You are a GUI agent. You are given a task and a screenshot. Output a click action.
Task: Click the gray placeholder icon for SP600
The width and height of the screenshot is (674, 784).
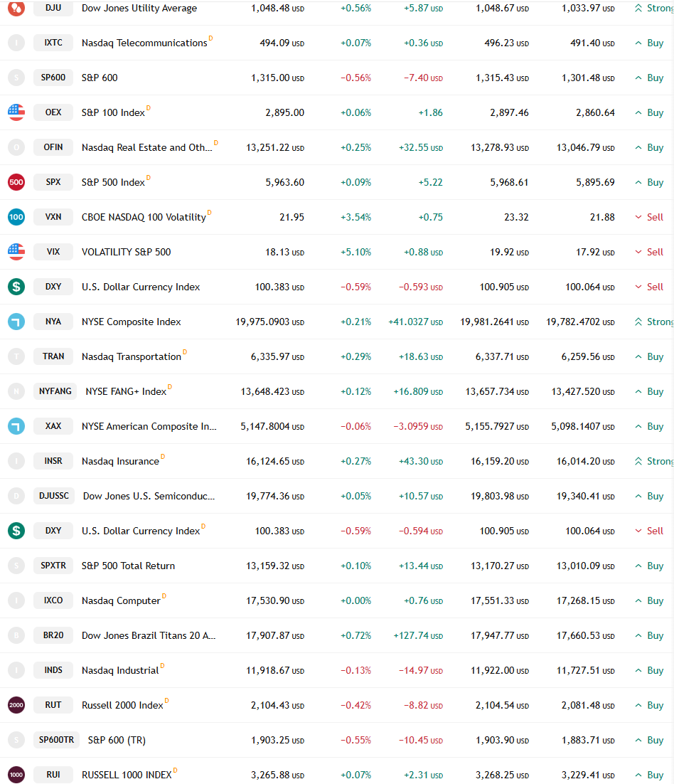click(x=16, y=78)
